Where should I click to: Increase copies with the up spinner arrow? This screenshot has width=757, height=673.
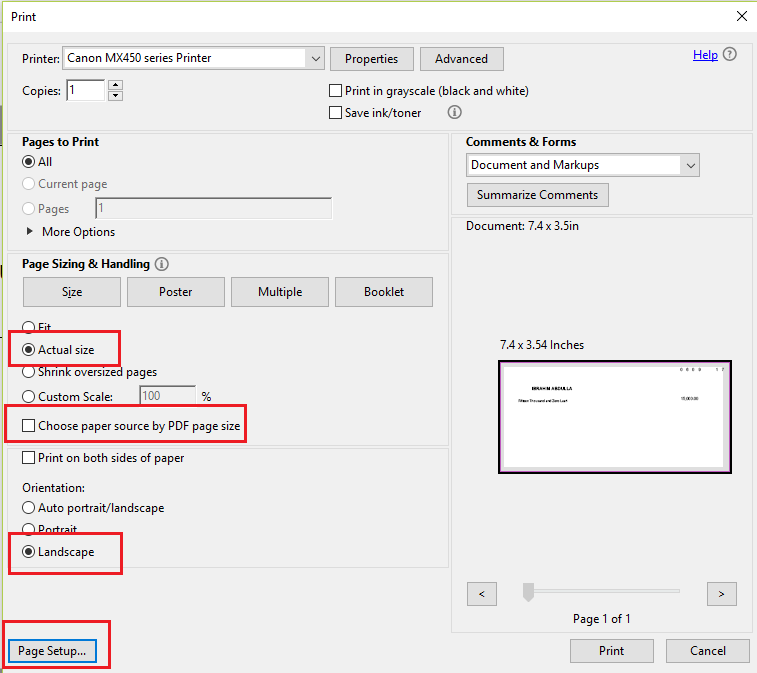[115, 85]
